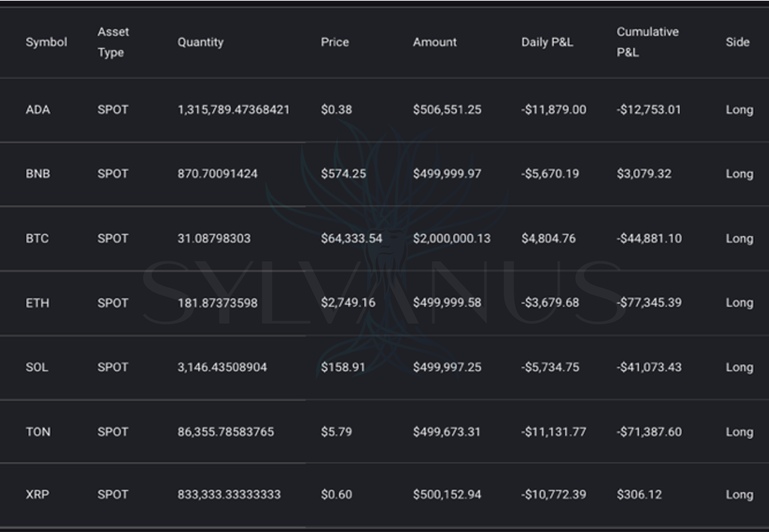Select the ADA symbol cell
Viewport: 769px width, 532px height.
(x=38, y=110)
